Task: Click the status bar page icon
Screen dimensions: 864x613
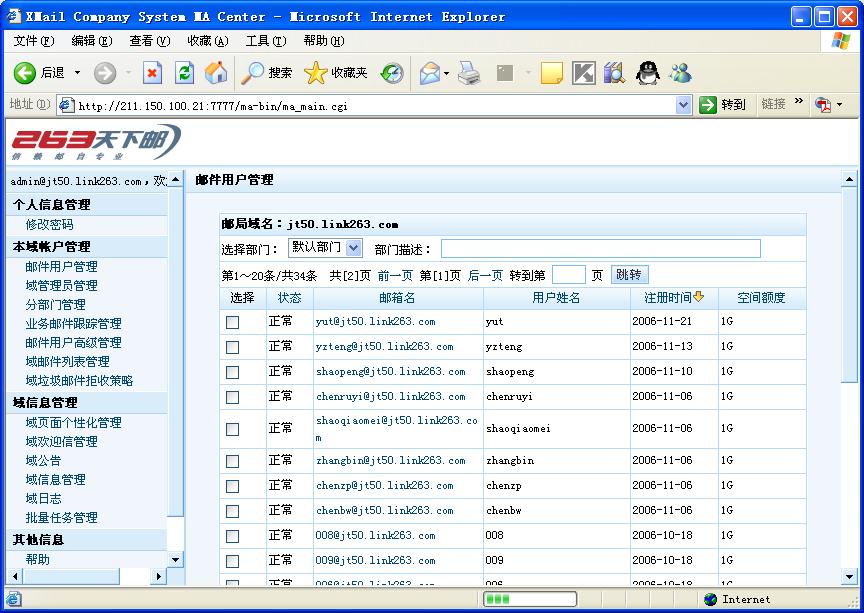Action: pyautogui.click(x=14, y=599)
